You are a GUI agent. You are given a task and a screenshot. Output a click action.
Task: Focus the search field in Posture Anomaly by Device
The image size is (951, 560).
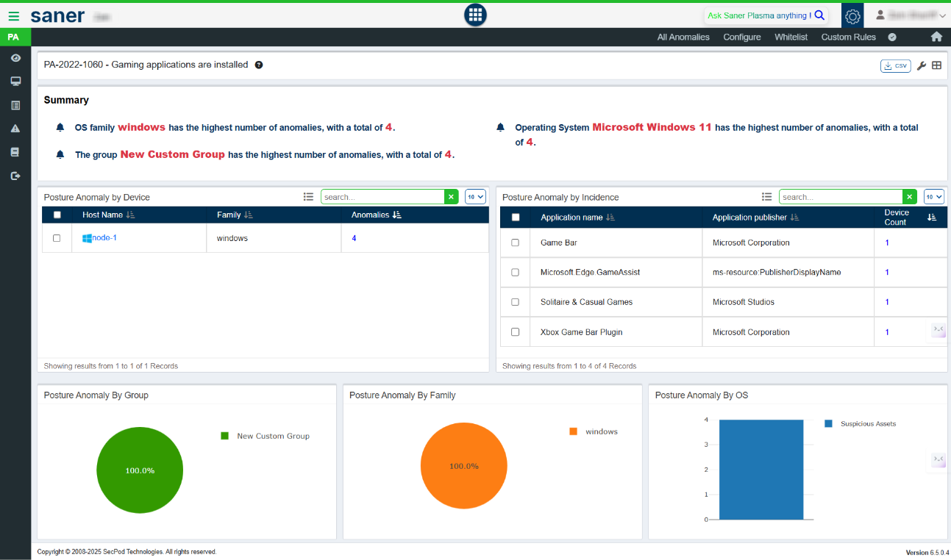pyautogui.click(x=382, y=197)
